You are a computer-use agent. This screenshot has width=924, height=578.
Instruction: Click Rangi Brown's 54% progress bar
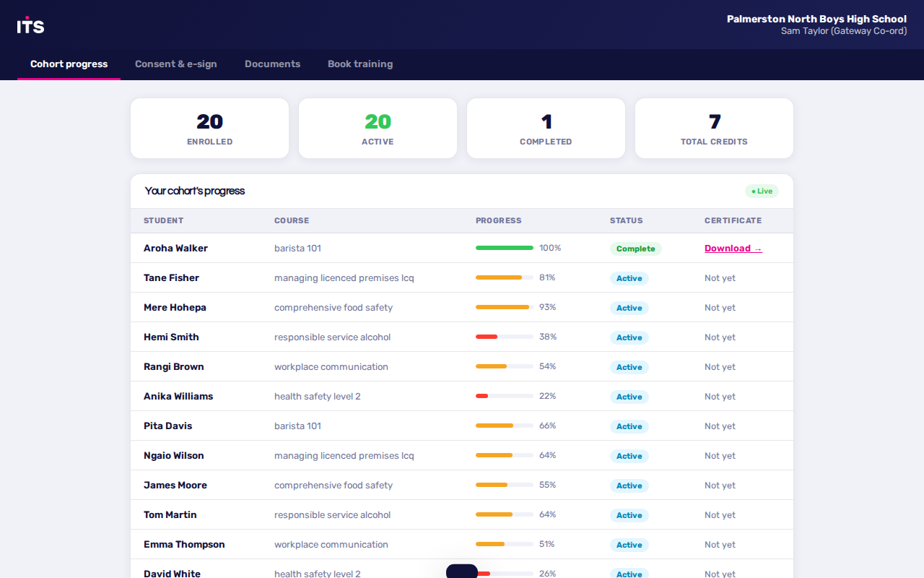click(x=505, y=366)
